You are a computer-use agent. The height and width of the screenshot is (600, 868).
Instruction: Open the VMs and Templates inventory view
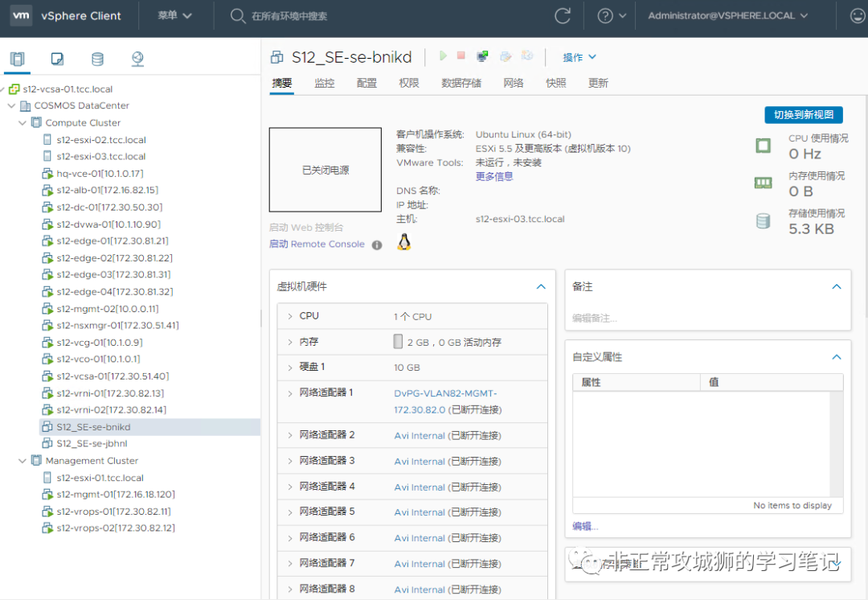[57, 59]
